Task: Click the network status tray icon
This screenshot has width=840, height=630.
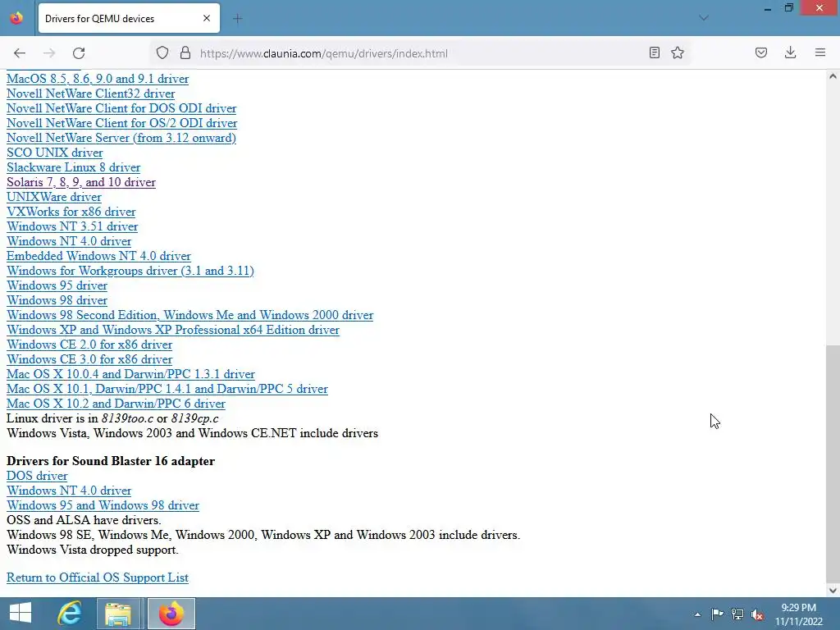Action: [737, 614]
